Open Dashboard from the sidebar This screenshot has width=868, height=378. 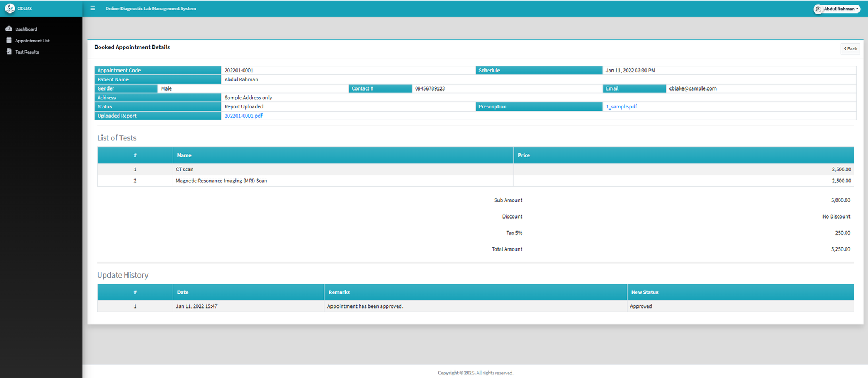tap(26, 29)
